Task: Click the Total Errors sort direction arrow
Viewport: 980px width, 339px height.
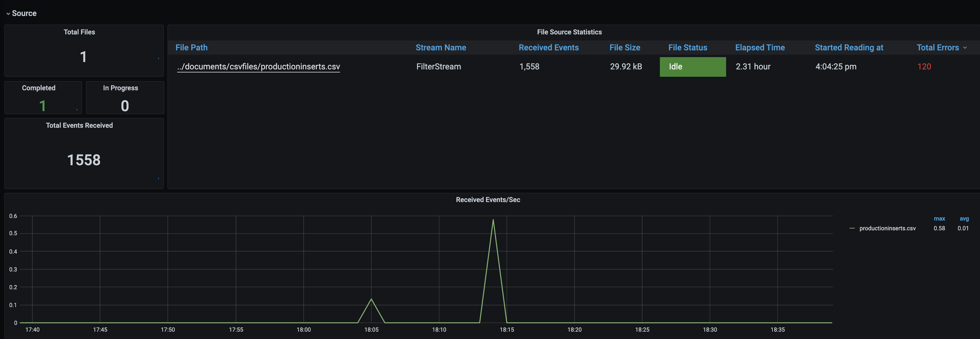Action: 965,48
